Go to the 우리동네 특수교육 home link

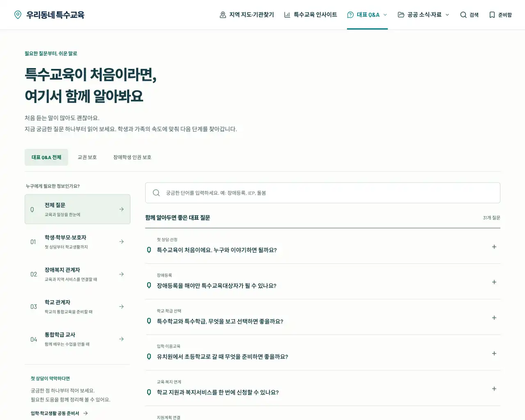(x=49, y=15)
